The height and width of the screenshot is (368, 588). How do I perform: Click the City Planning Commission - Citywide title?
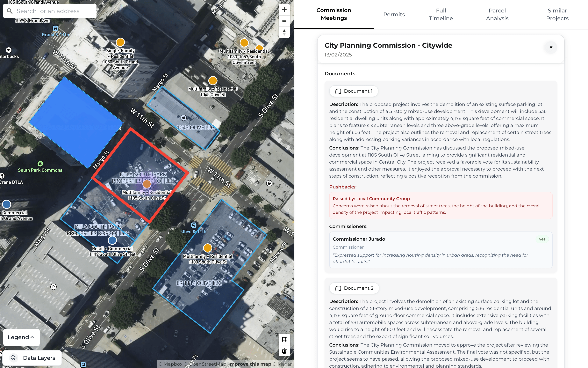click(388, 46)
